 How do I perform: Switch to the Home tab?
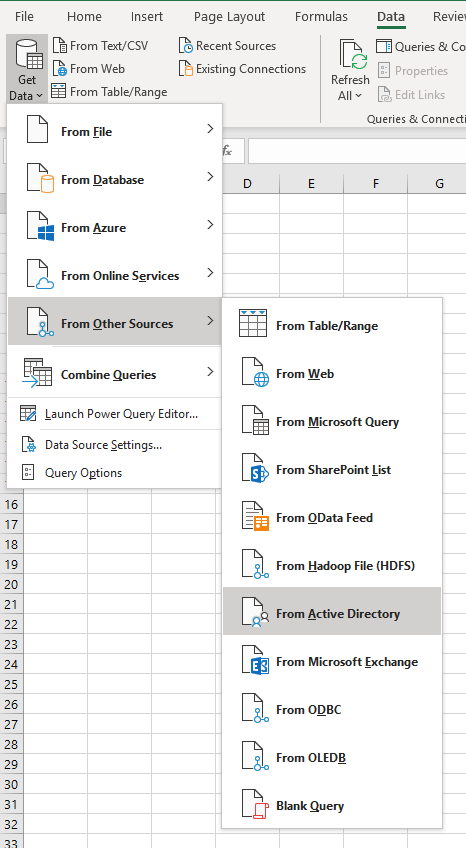coord(84,17)
